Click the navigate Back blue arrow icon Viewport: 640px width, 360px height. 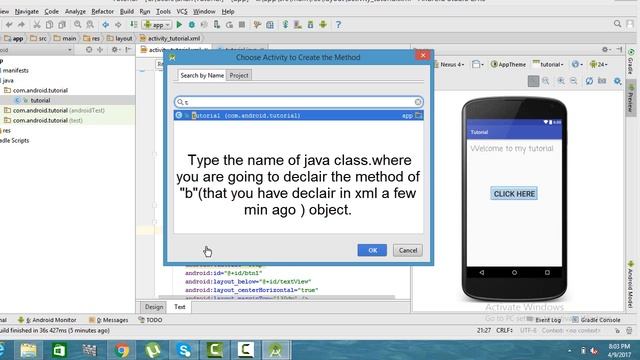point(105,25)
